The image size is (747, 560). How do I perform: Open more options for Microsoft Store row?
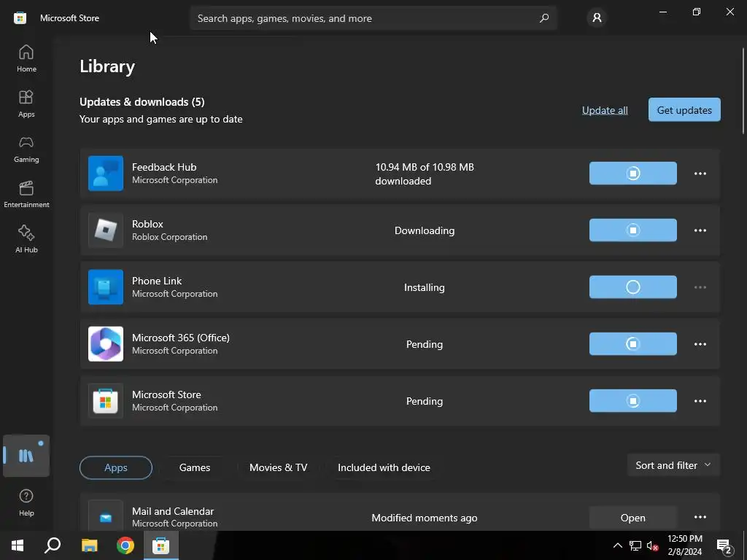[x=700, y=401]
